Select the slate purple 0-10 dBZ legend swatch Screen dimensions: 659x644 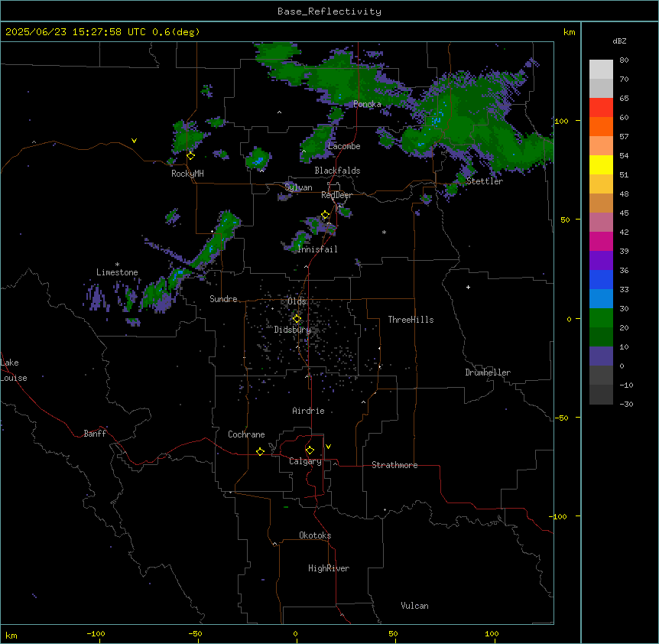click(x=601, y=356)
